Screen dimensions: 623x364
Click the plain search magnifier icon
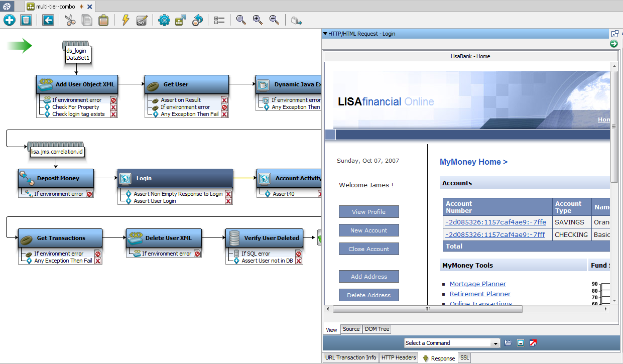pyautogui.click(x=241, y=20)
